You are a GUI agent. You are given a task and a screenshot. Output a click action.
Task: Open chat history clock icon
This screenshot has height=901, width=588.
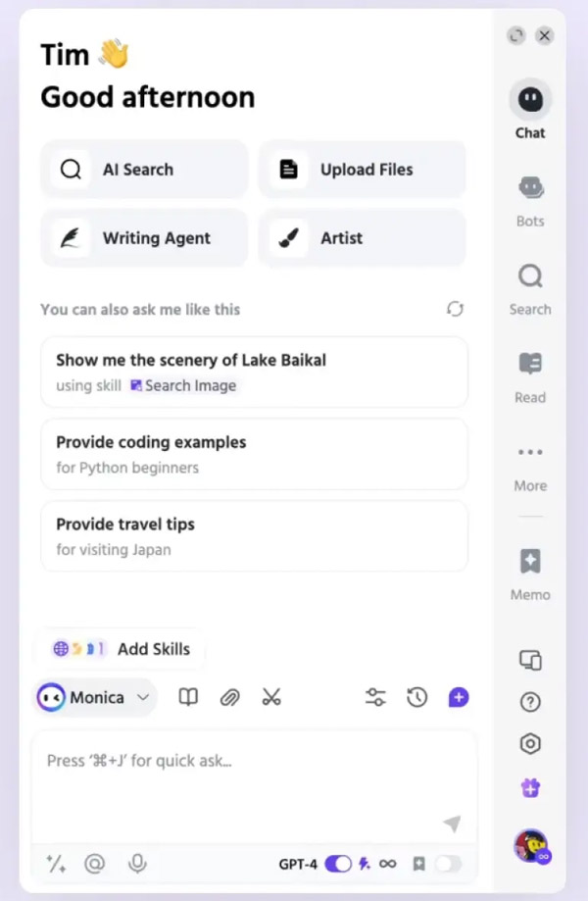pos(416,697)
